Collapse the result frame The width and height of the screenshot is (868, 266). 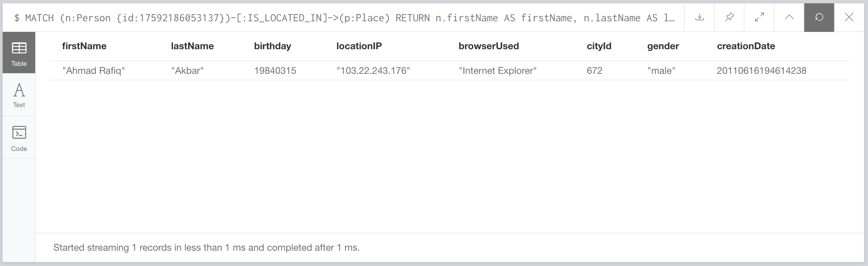pos(789,17)
